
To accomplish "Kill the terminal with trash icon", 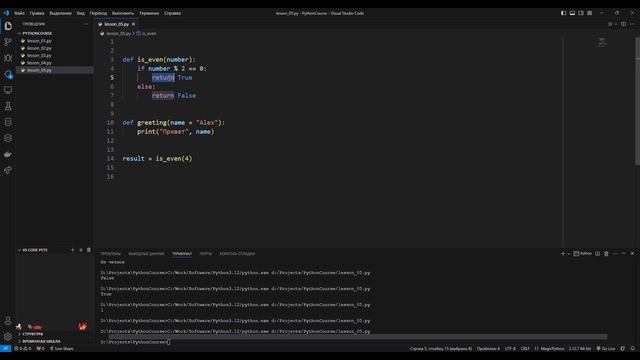I will click(606, 253).
